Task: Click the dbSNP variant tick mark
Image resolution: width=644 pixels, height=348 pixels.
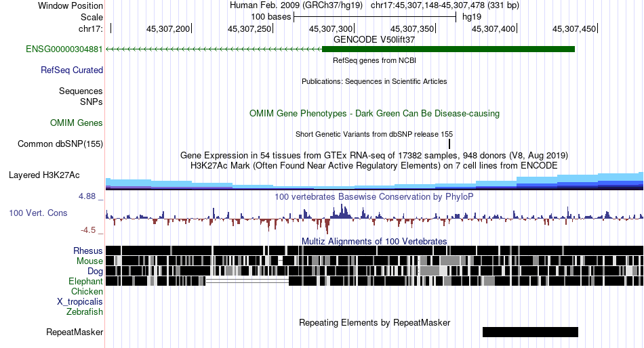Action: (449, 144)
